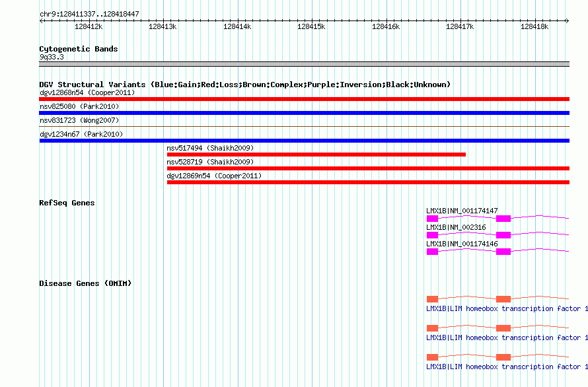The width and height of the screenshot is (588, 387).
Task: Select the left magenta exon of NM_001174146
Action: tap(432, 252)
